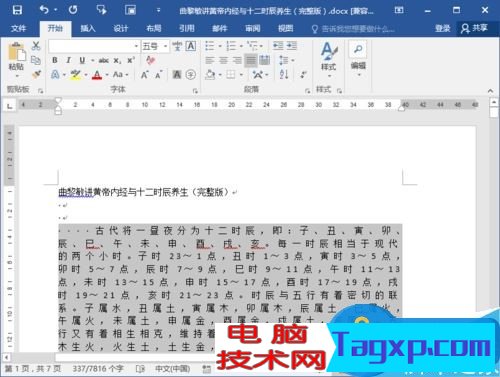This screenshot has height=377, width=500.
Task: Clear all formatting with the eraser icon
Action: click(x=150, y=60)
